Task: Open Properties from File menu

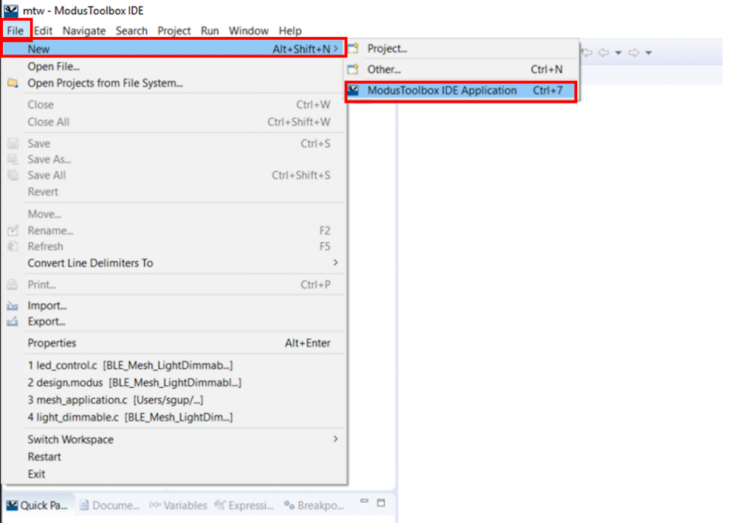Action: tap(174, 343)
